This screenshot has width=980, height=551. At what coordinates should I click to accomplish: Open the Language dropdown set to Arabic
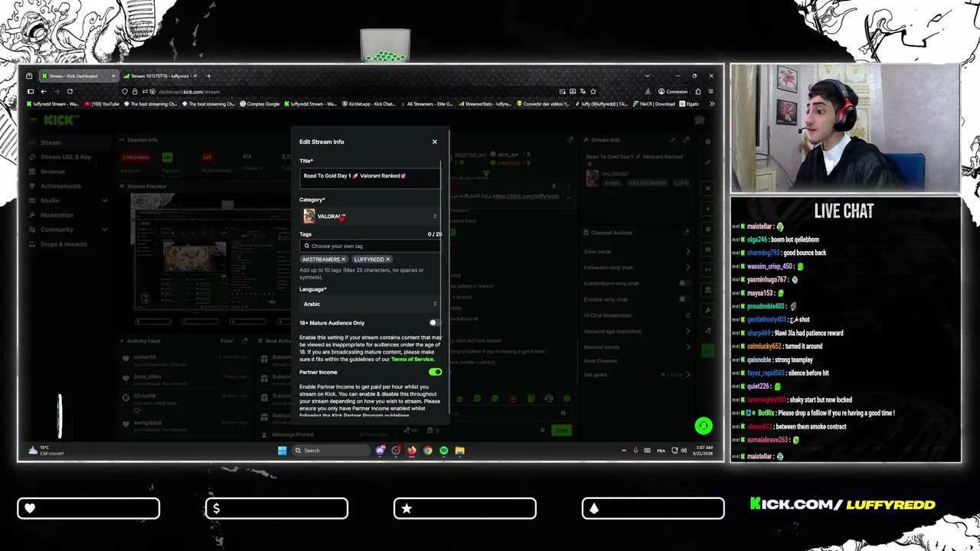(x=370, y=304)
